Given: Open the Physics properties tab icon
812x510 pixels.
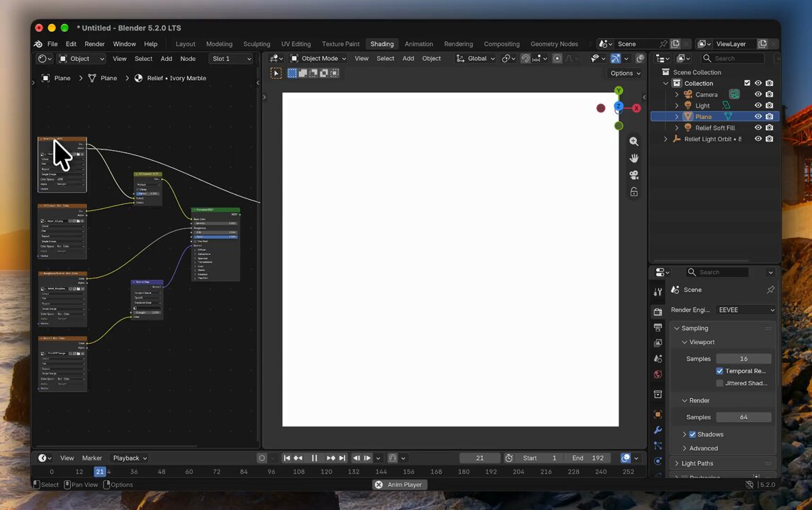Looking at the screenshot, I should 658,461.
